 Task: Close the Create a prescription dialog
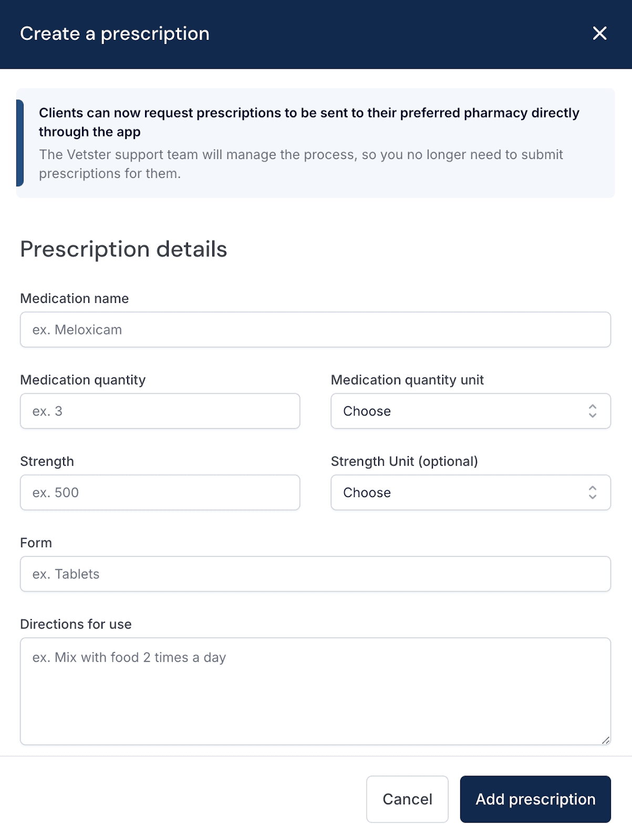pyautogui.click(x=599, y=34)
